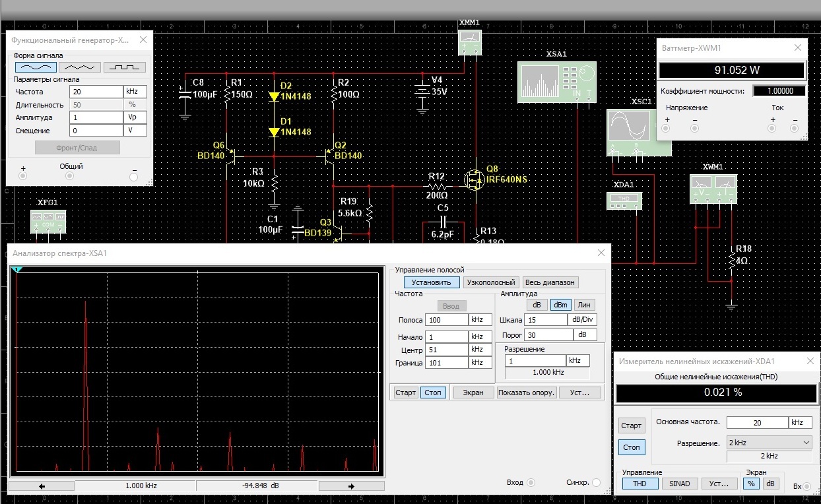Screen dimensions: 821x504
Task: Click the XSC1 oscilloscope instrument icon
Action: (639, 132)
